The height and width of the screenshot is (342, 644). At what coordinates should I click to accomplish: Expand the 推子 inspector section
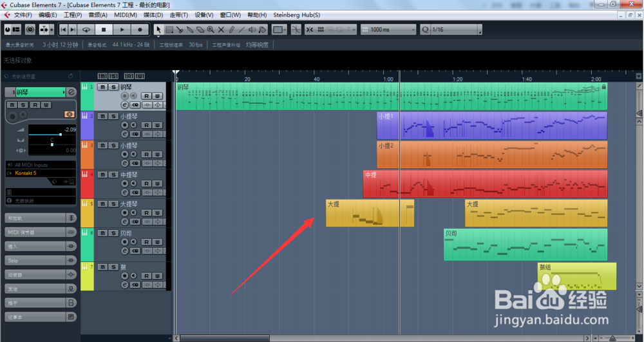point(41,303)
